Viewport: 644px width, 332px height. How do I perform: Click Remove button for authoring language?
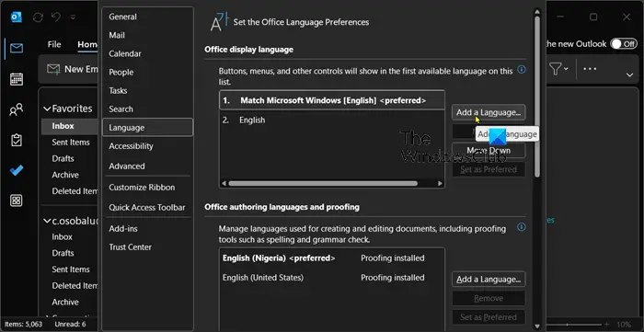pyautogui.click(x=489, y=298)
